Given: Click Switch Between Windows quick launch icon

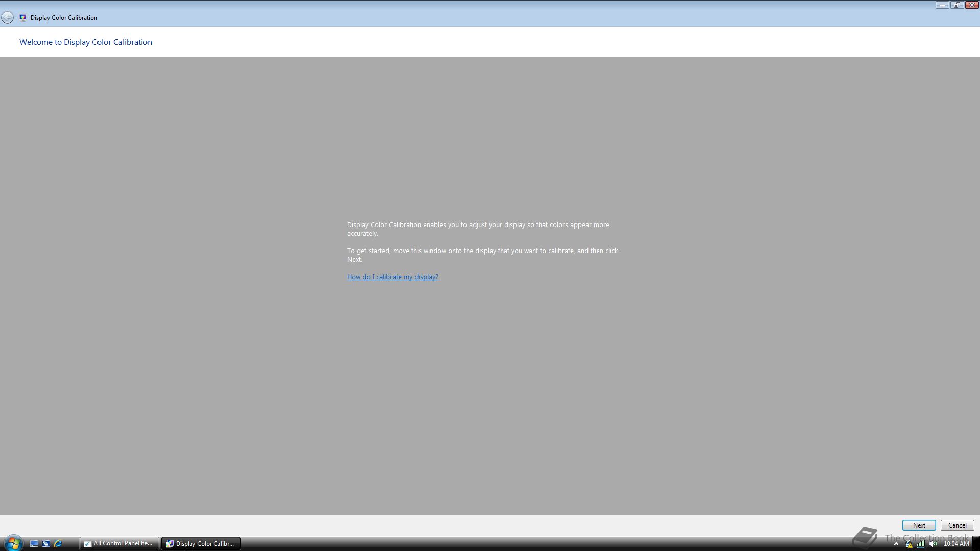Looking at the screenshot, I should [x=46, y=544].
